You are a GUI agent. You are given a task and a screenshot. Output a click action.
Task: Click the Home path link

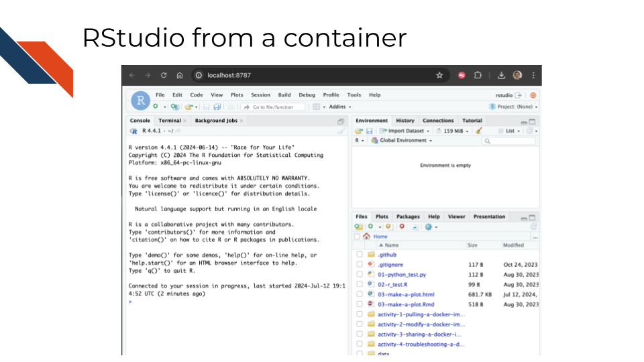tap(380, 237)
